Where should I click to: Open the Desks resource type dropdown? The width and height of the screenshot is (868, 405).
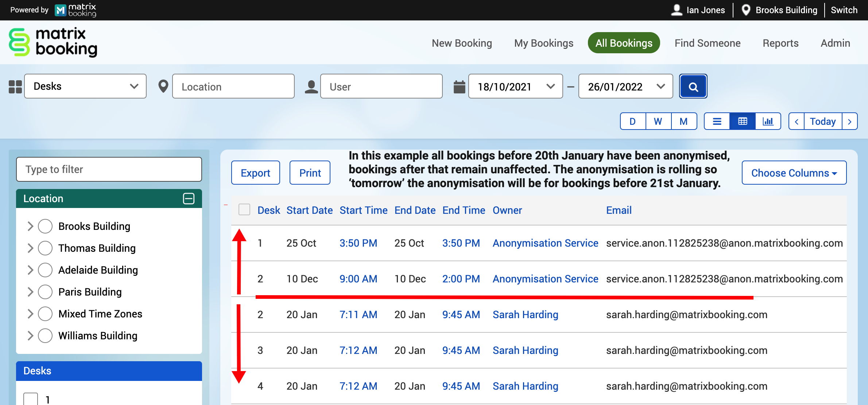pos(85,86)
